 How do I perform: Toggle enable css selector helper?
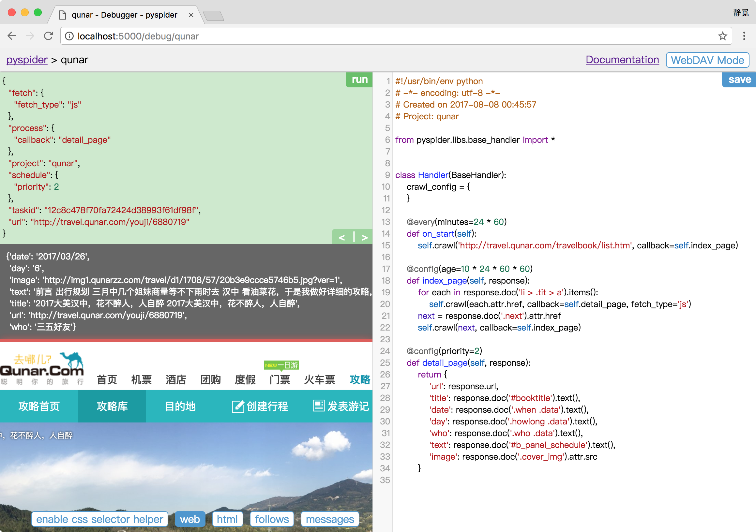pos(99,519)
